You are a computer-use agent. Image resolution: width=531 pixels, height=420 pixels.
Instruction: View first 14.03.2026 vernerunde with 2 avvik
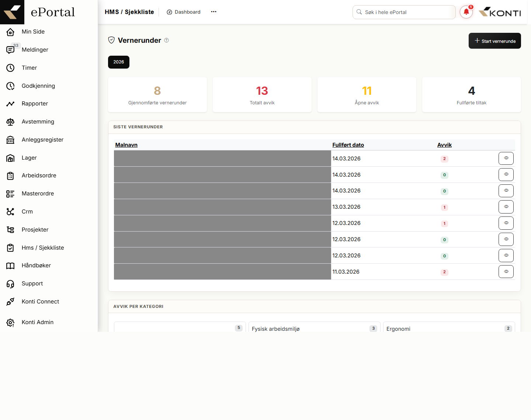pos(506,158)
